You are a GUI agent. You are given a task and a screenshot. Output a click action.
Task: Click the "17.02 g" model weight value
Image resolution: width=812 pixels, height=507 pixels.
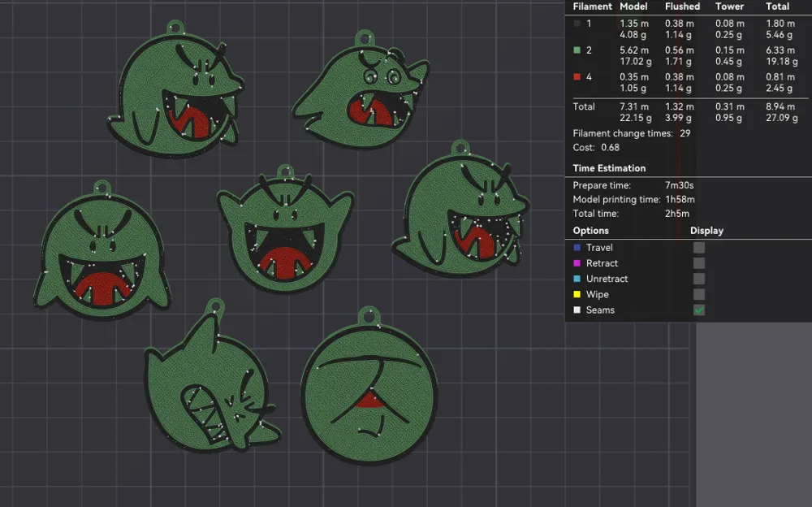636,62
